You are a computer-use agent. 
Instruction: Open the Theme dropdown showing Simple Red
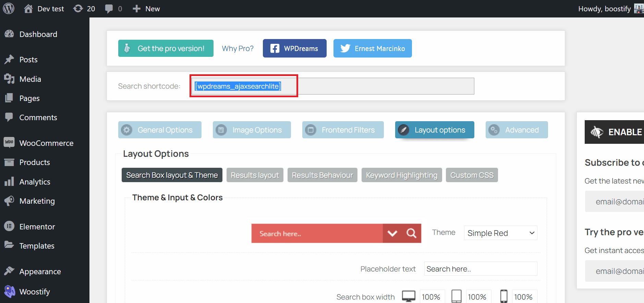[500, 233]
